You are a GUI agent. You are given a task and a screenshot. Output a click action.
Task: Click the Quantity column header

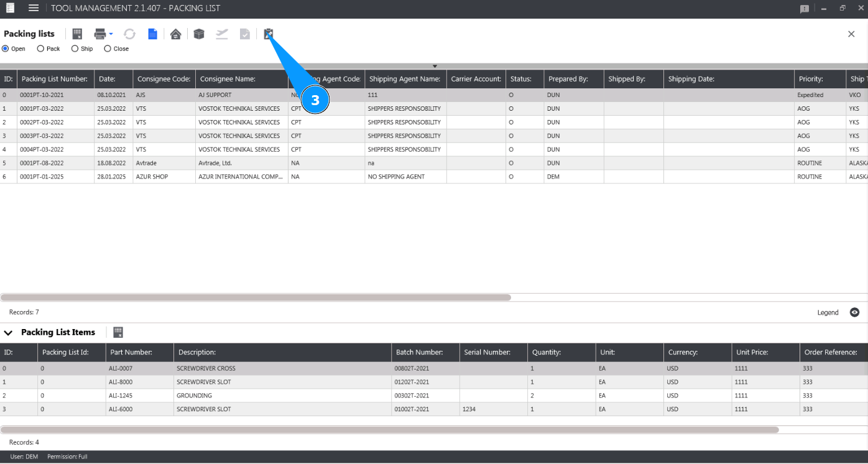pos(561,352)
